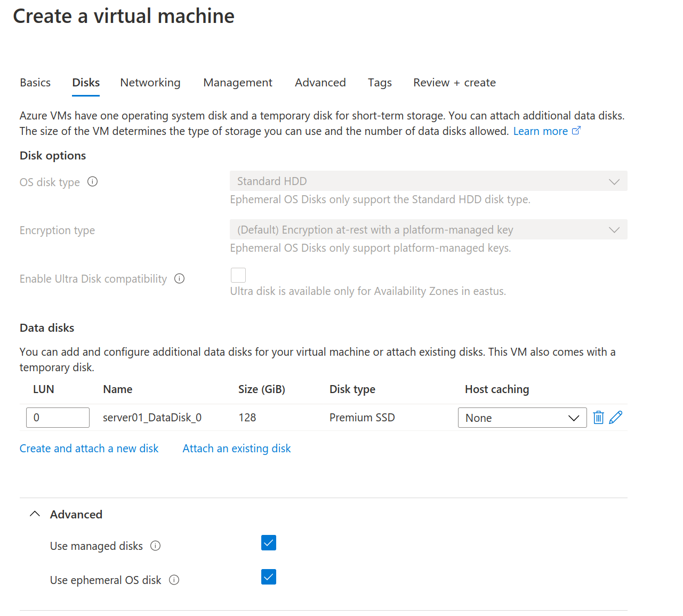Click the Disk type column header
The width and height of the screenshot is (683, 616).
tap(352, 389)
